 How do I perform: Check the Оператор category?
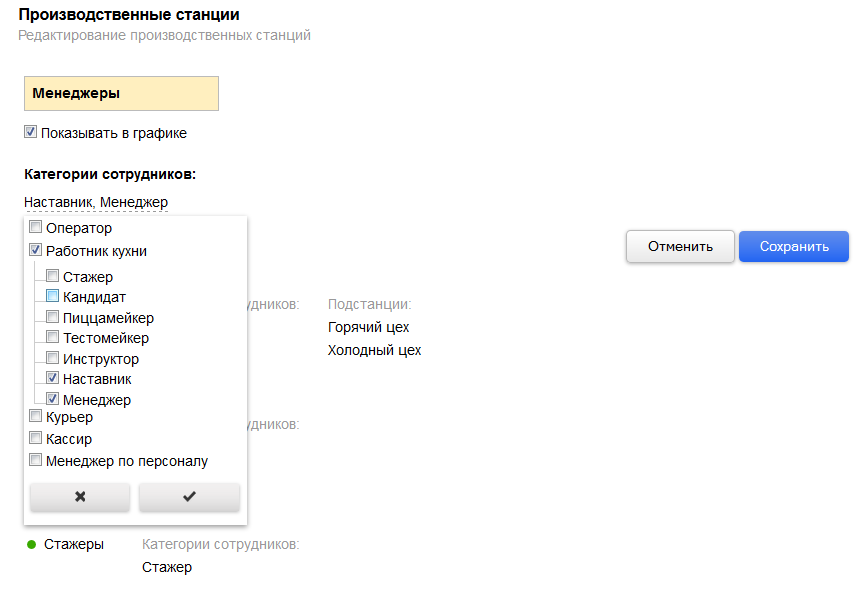(x=36, y=227)
